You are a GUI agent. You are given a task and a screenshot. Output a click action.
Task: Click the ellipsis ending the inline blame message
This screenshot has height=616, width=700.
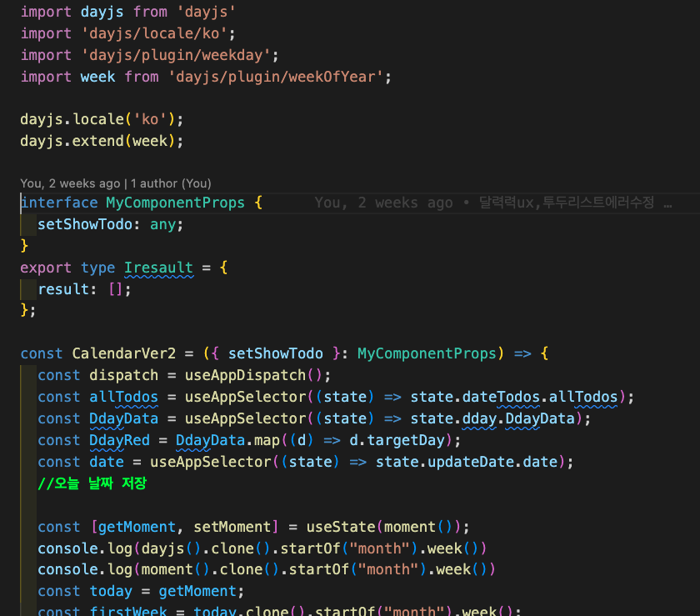click(x=667, y=203)
